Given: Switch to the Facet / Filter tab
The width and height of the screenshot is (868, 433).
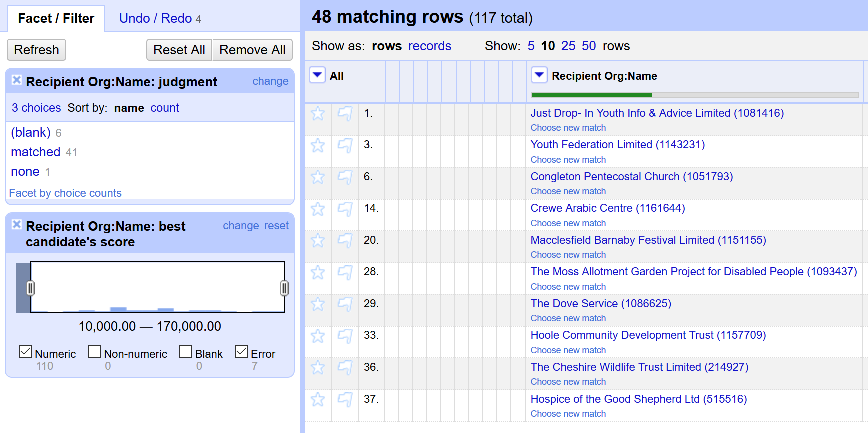Looking at the screenshot, I should point(56,18).
